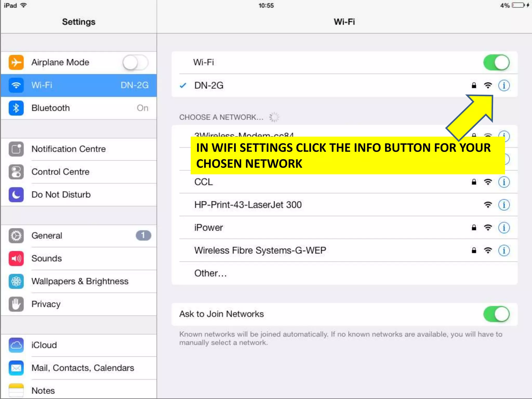Open info button for CCL network
Image resolution: width=532 pixels, height=399 pixels.
tap(504, 182)
